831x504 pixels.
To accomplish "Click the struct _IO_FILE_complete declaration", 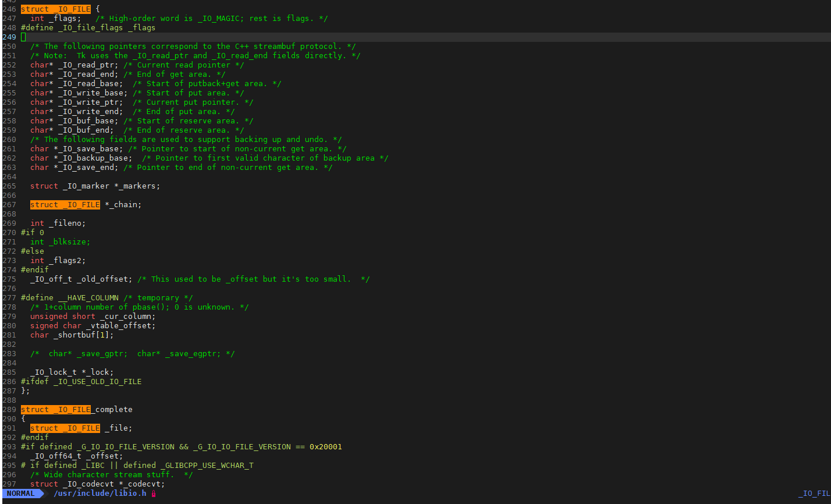I will (77, 410).
